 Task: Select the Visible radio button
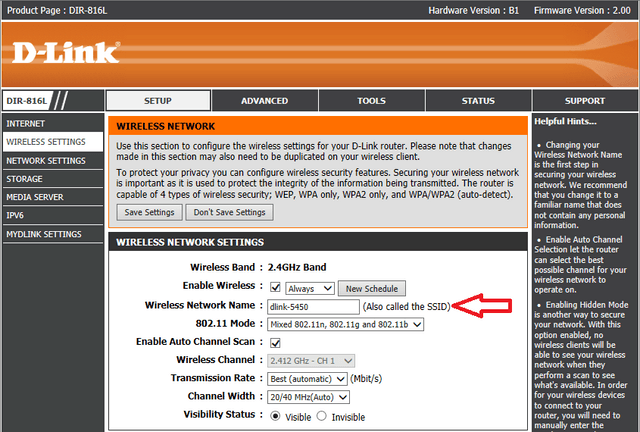(x=276, y=416)
